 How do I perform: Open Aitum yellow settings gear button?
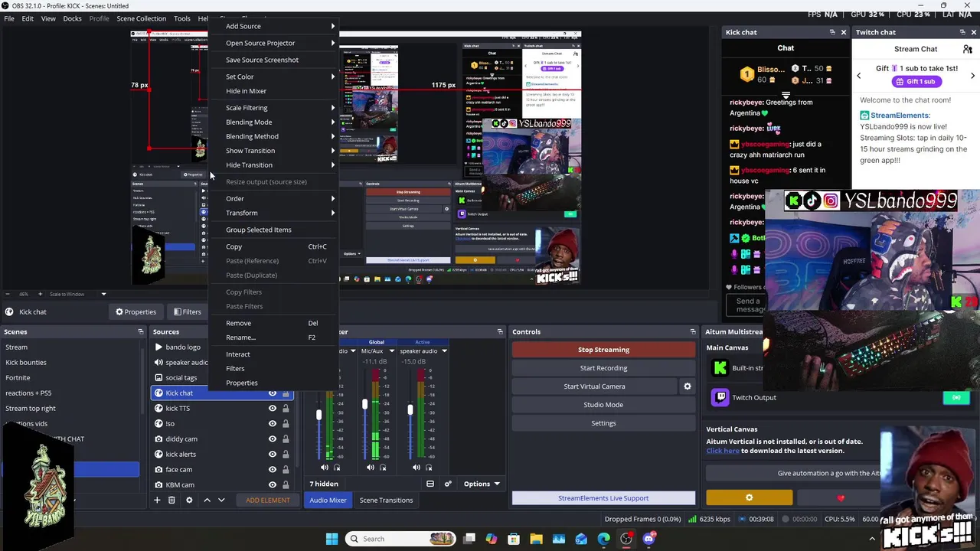749,497
